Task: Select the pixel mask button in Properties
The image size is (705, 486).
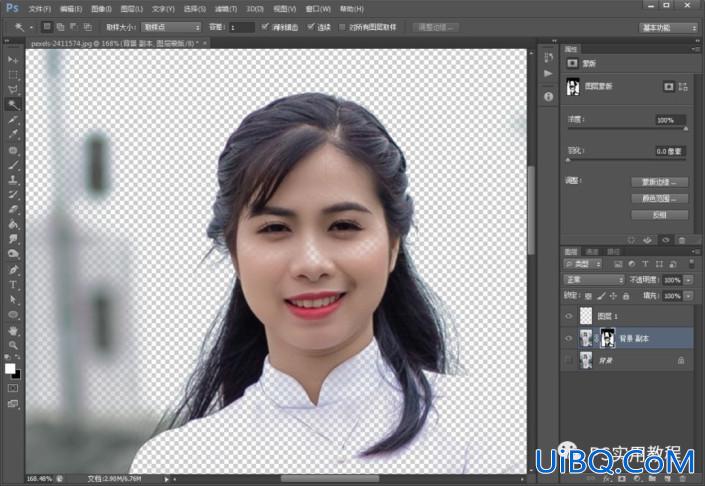Action: 669,86
